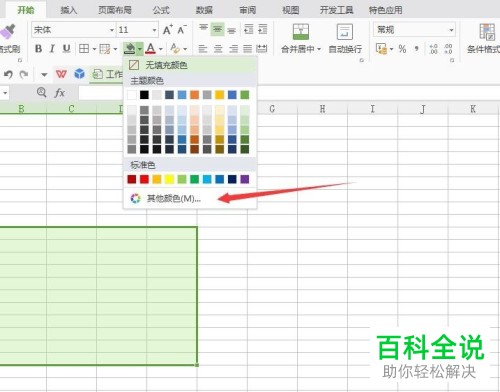Open the font color dropdown arrow
500x392 pixels.
click(x=161, y=49)
